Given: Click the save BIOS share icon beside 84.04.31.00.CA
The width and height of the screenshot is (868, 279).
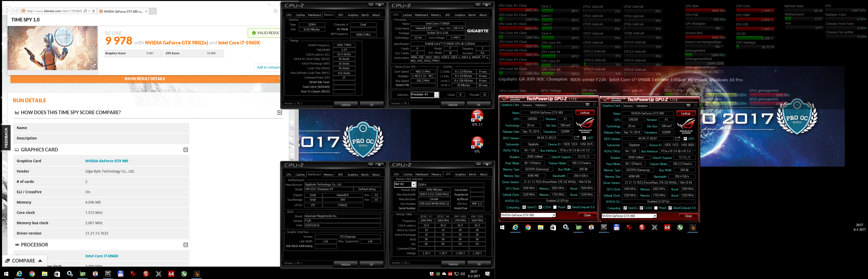Looking at the screenshot, I should click(x=577, y=138).
